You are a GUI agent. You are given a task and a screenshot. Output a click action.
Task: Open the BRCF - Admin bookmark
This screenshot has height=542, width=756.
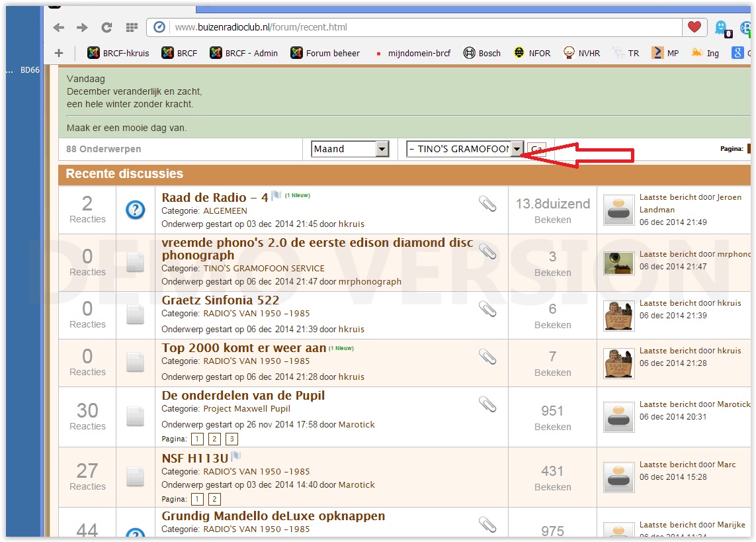[243, 53]
